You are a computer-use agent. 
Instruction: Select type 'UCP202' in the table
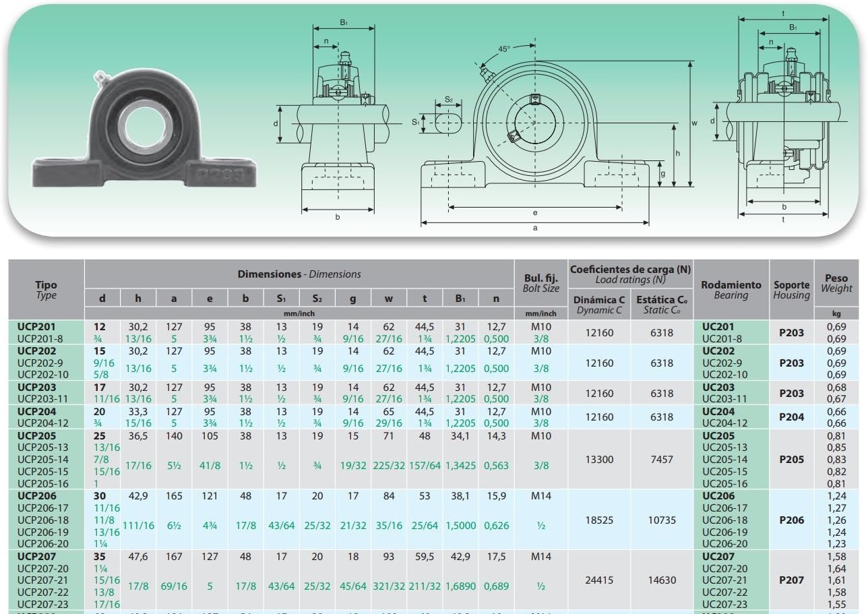[37, 351]
